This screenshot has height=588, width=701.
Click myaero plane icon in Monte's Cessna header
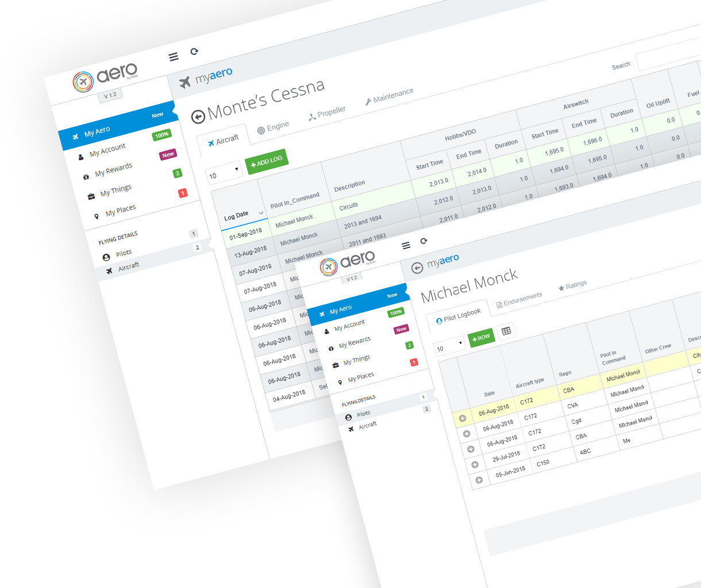coord(184,83)
